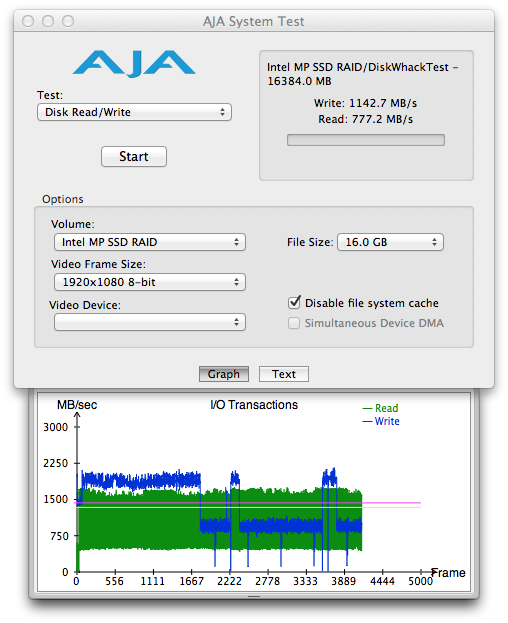Image resolution: width=508 pixels, height=623 pixels.
Task: Toggle Disable file system cache checkbox
Action: [294, 303]
